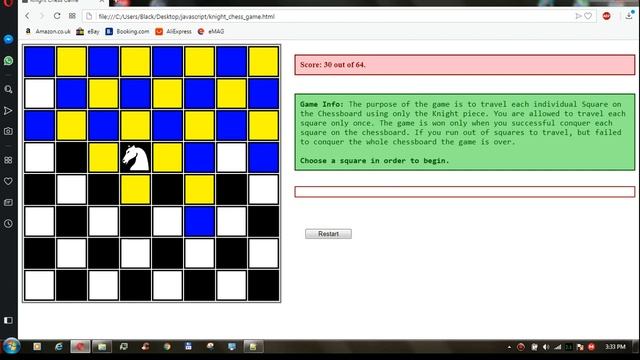The width and height of the screenshot is (640, 360).
Task: Open the snapshot camera sidebar icon
Action: 8,131
